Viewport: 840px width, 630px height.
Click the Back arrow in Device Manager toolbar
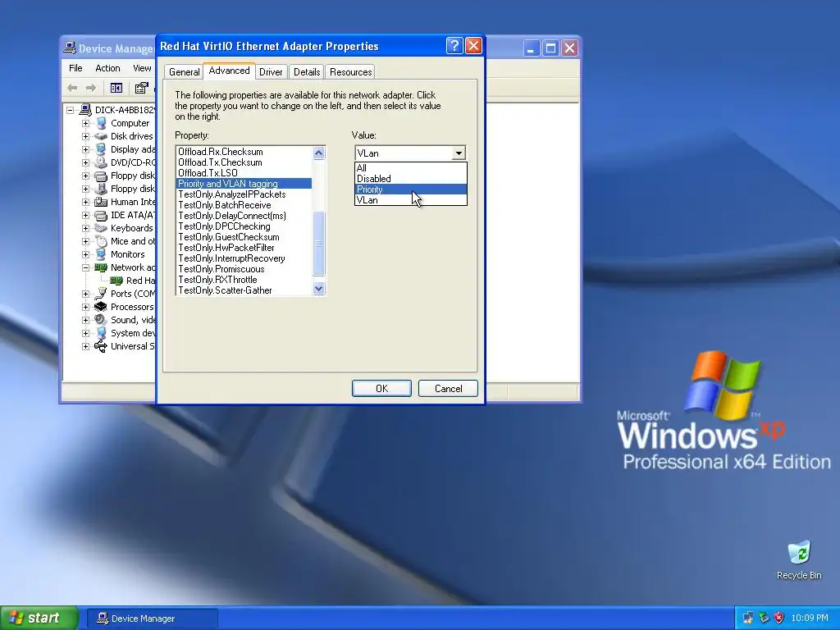pyautogui.click(x=72, y=88)
